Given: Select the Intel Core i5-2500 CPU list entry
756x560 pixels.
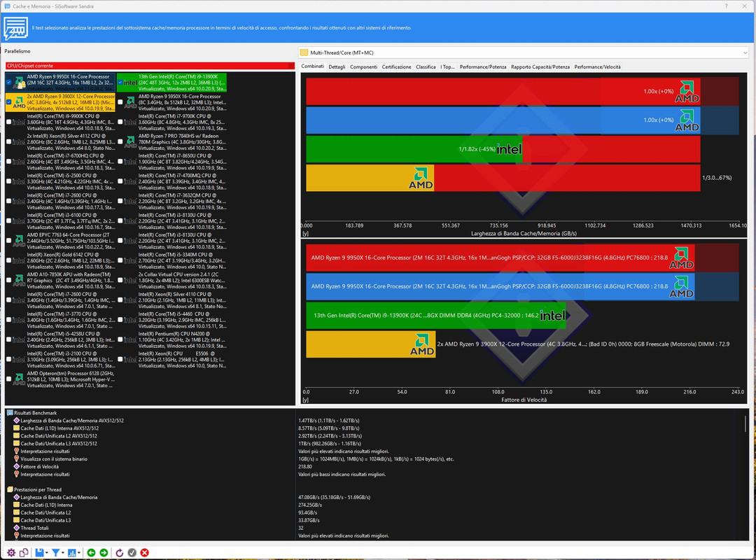Looking at the screenshot, I should [x=60, y=181].
